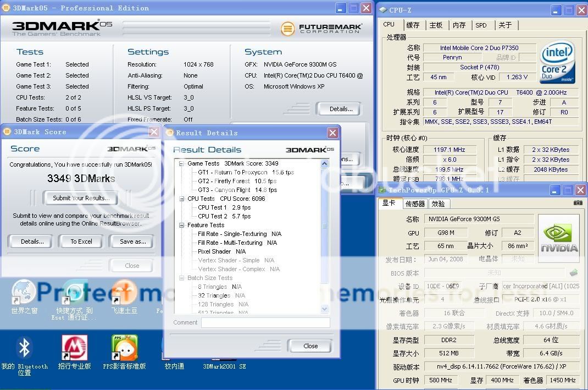The height and width of the screenshot is (390, 588).
Task: Click the 3DMark05 title bar icon
Action: click(x=7, y=8)
